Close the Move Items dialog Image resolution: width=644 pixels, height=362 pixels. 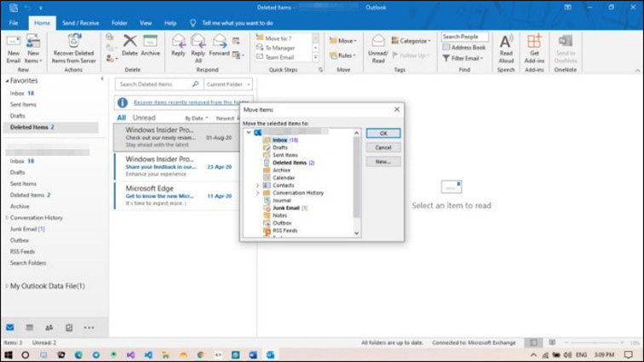point(397,109)
